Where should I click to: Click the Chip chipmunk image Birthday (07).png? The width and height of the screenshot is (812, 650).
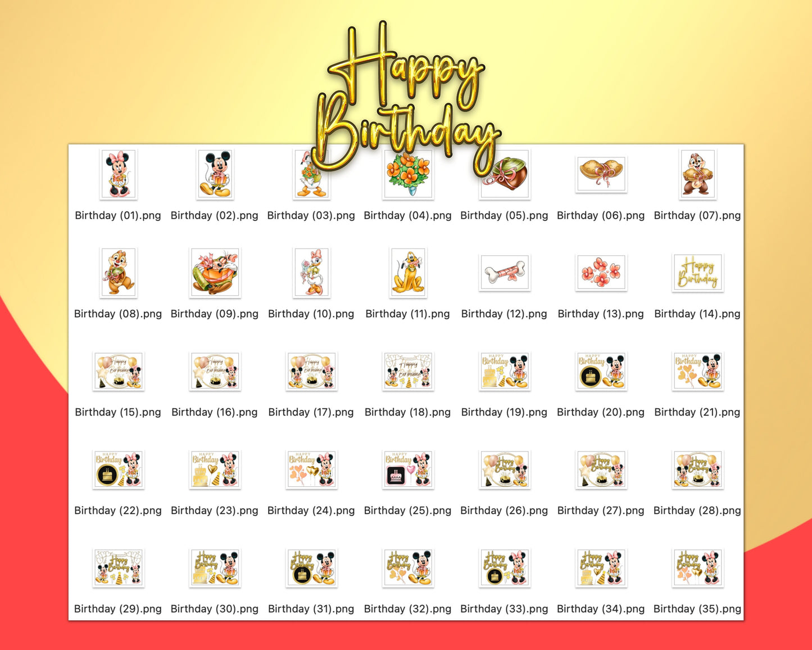[697, 174]
